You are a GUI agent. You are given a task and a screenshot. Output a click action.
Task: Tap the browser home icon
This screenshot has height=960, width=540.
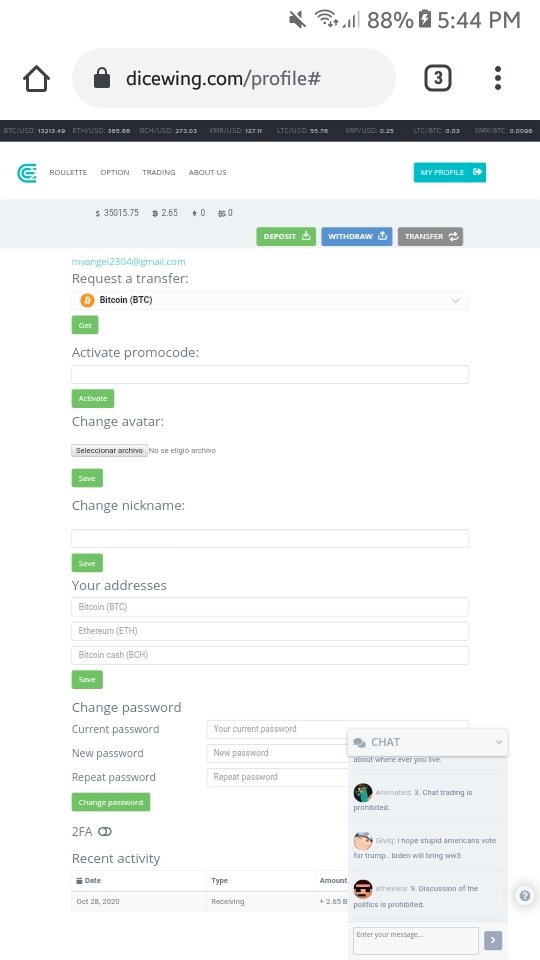[36, 78]
